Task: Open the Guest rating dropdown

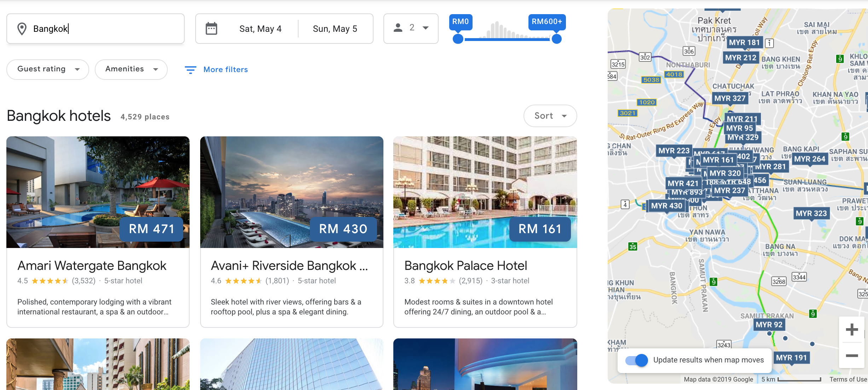Action: click(x=48, y=70)
